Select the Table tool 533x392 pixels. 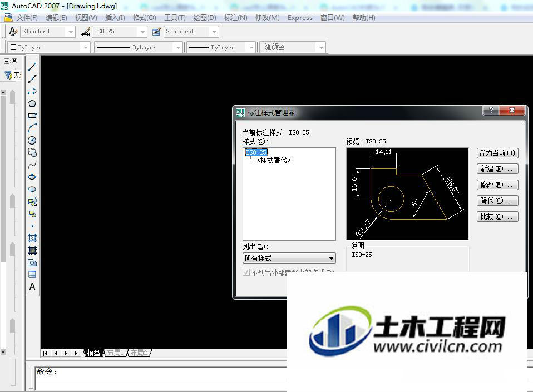(32, 275)
